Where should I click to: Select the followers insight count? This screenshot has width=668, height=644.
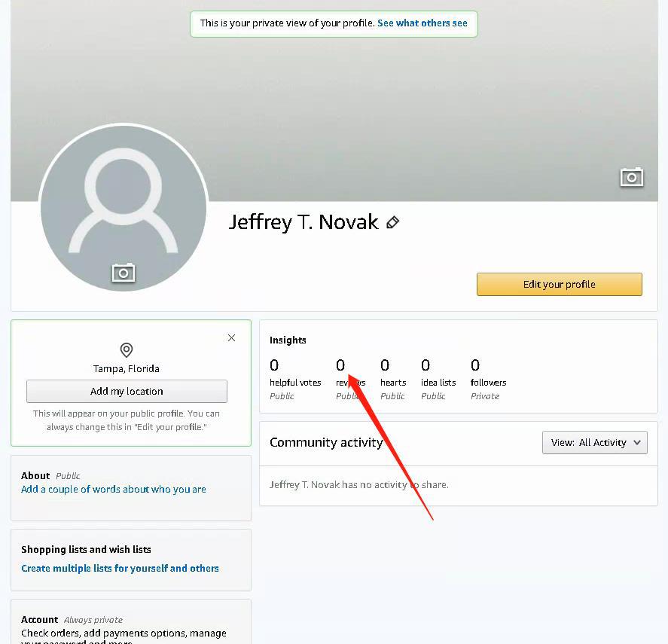(x=475, y=365)
